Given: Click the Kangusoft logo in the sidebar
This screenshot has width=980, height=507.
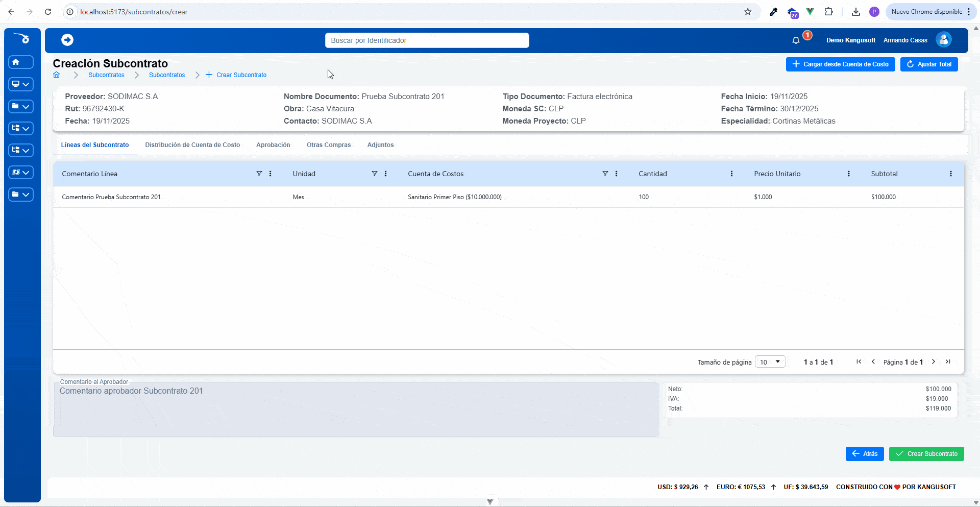Looking at the screenshot, I should point(22,38).
